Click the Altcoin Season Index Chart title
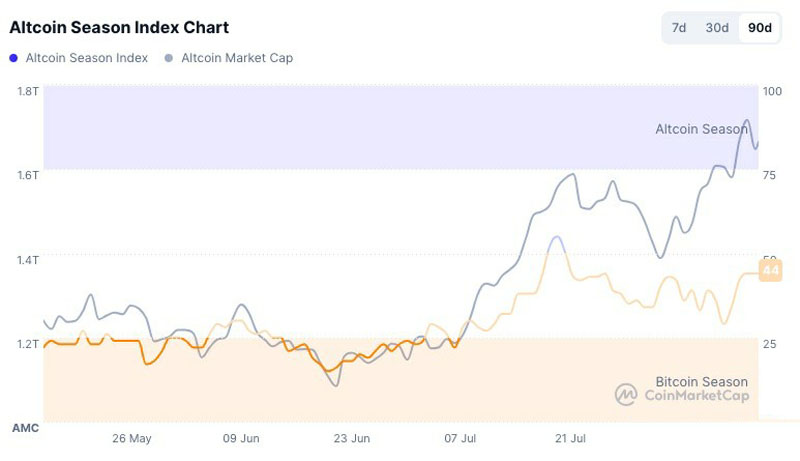 [x=119, y=27]
